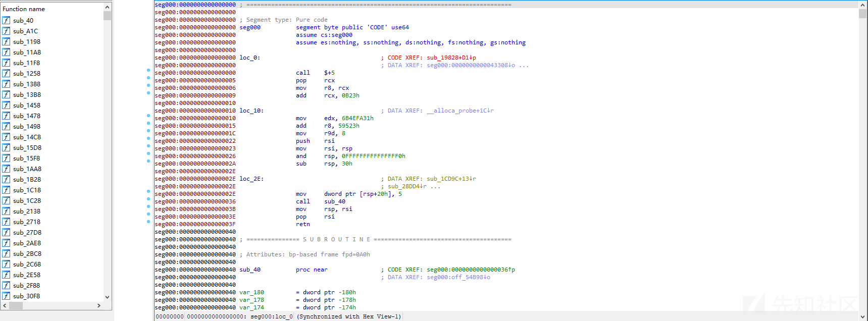Click left arrow of functions horizontal scrollbar
This screenshot has height=321, width=868.
pyautogui.click(x=5, y=305)
